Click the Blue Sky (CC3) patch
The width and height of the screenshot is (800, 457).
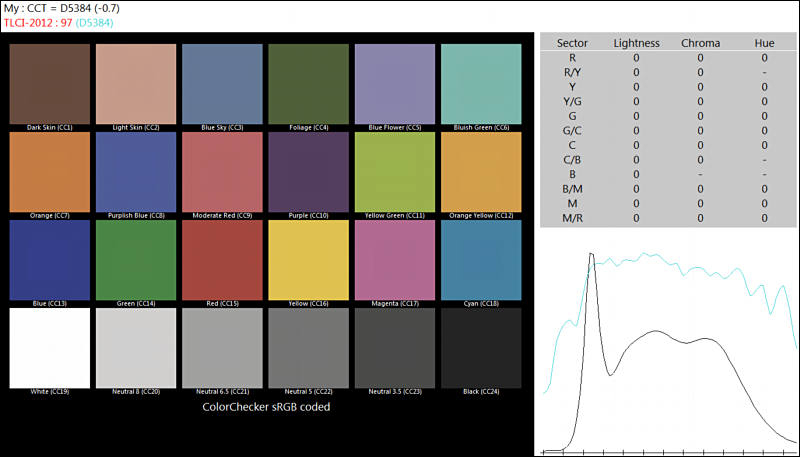221,83
